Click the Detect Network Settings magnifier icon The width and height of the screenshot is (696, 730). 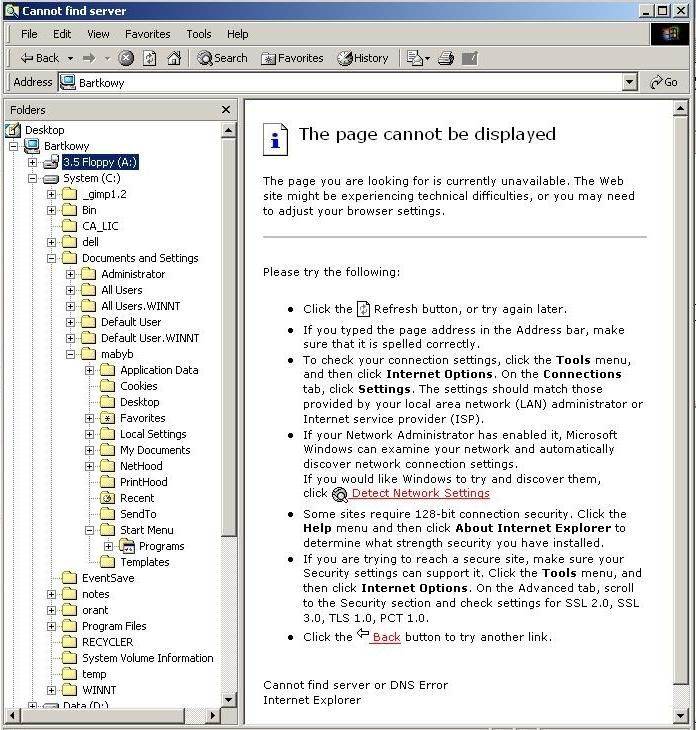coord(340,494)
